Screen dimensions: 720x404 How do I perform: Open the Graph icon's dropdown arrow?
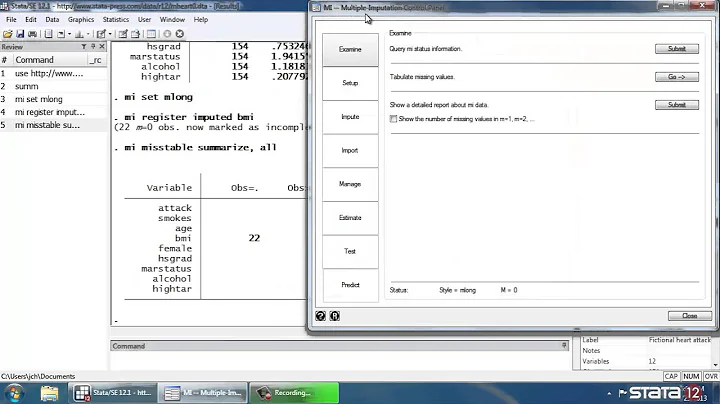tap(88, 34)
